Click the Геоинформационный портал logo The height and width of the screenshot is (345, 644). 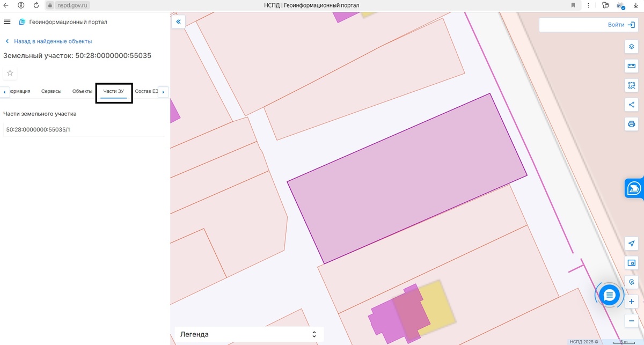[x=63, y=22]
